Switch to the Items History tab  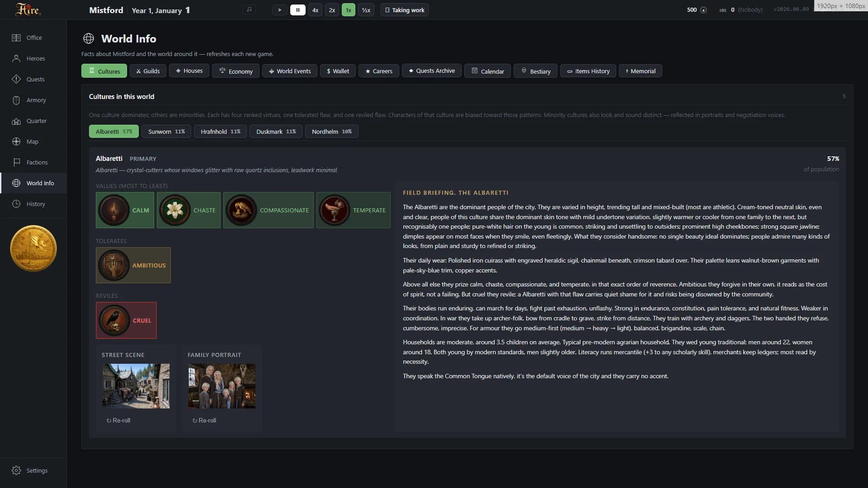[x=588, y=71]
